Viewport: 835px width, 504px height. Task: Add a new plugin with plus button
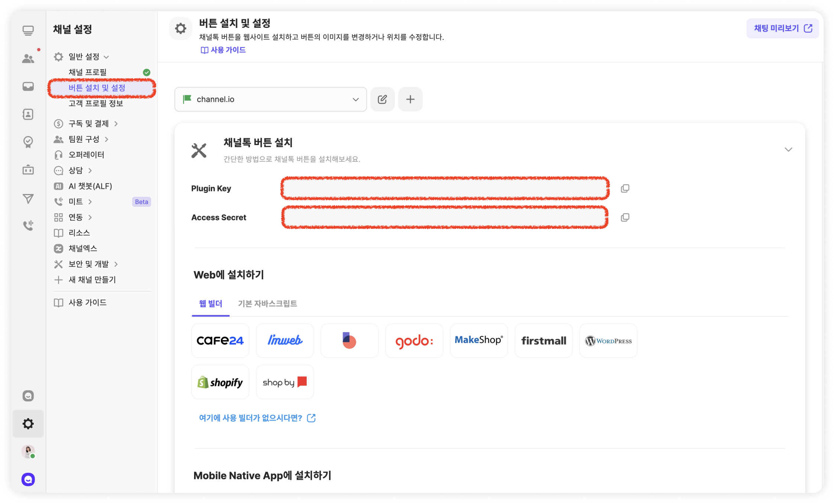[410, 99]
